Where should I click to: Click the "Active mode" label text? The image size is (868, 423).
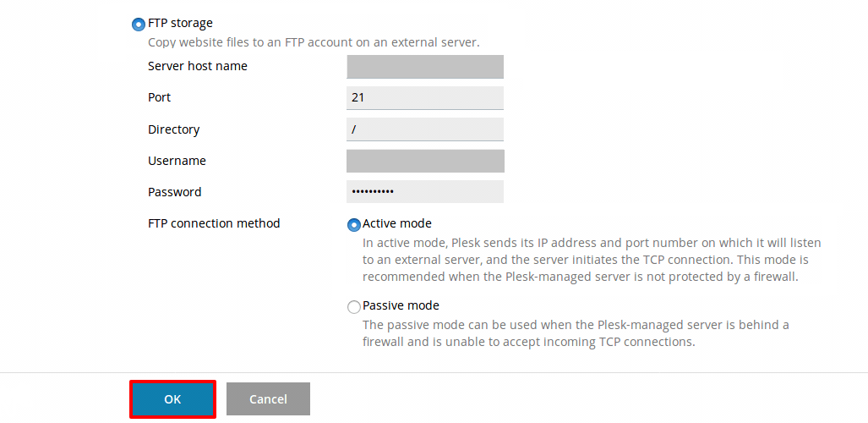tap(397, 224)
